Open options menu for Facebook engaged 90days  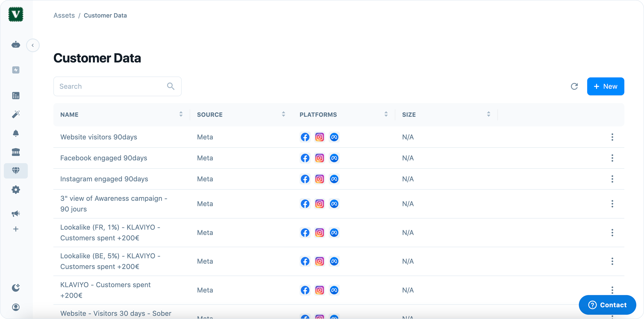point(612,158)
